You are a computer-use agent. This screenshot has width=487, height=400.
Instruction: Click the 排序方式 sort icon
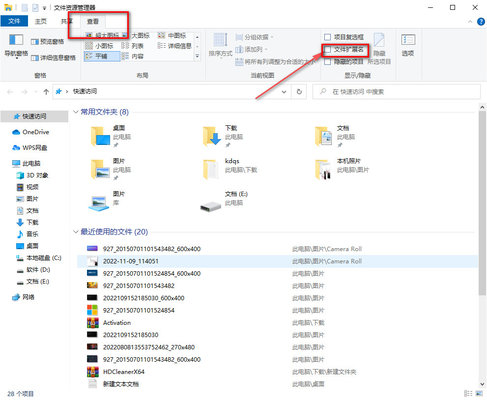point(220,40)
